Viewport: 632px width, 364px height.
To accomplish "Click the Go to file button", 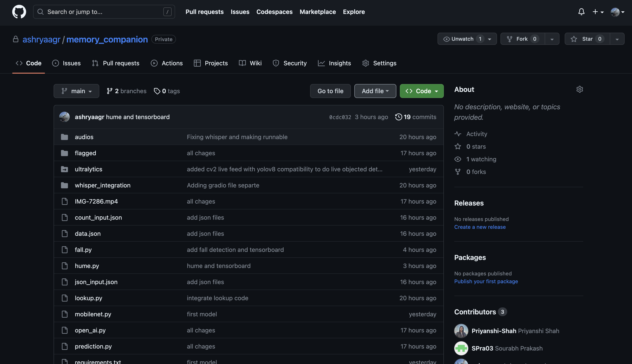I will coord(330,91).
